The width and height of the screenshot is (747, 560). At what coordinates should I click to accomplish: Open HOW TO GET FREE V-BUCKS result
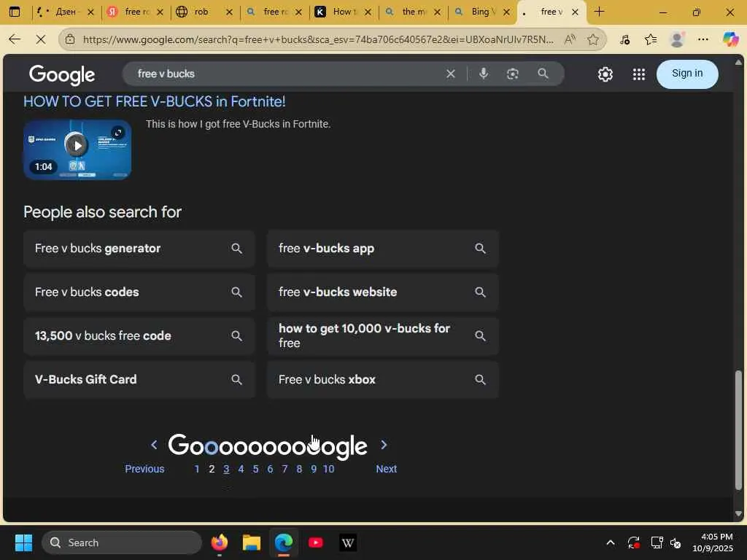pyautogui.click(x=155, y=101)
